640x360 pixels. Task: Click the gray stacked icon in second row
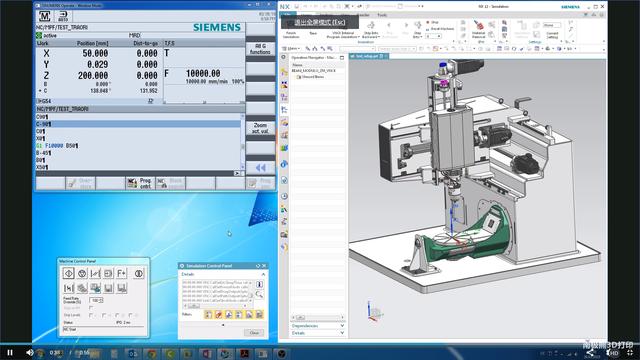coord(82,288)
